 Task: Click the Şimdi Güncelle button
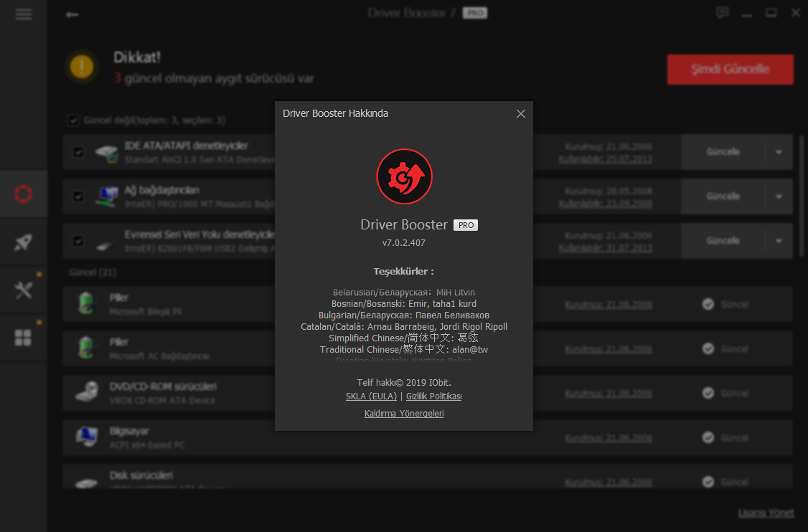[x=731, y=70]
